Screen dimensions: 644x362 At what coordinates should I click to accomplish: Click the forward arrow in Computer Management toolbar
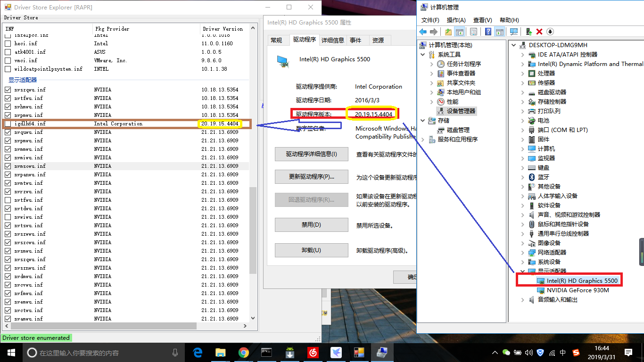pyautogui.click(x=433, y=32)
